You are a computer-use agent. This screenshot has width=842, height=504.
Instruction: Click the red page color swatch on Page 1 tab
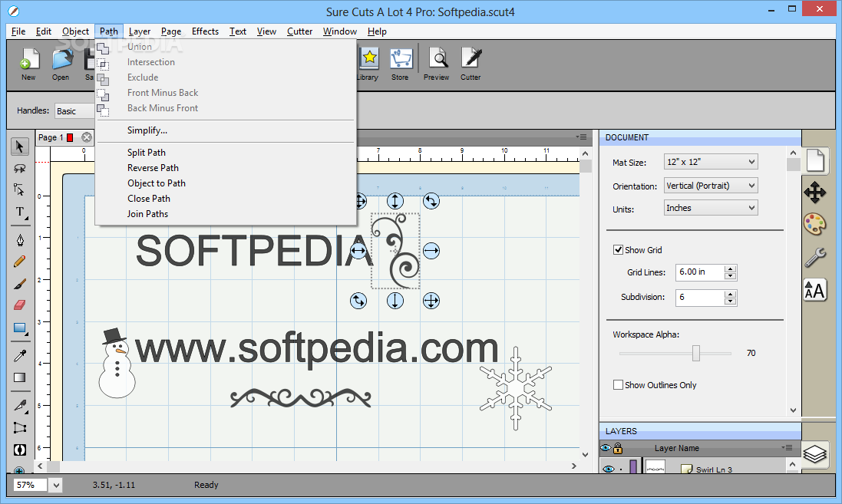[70, 137]
